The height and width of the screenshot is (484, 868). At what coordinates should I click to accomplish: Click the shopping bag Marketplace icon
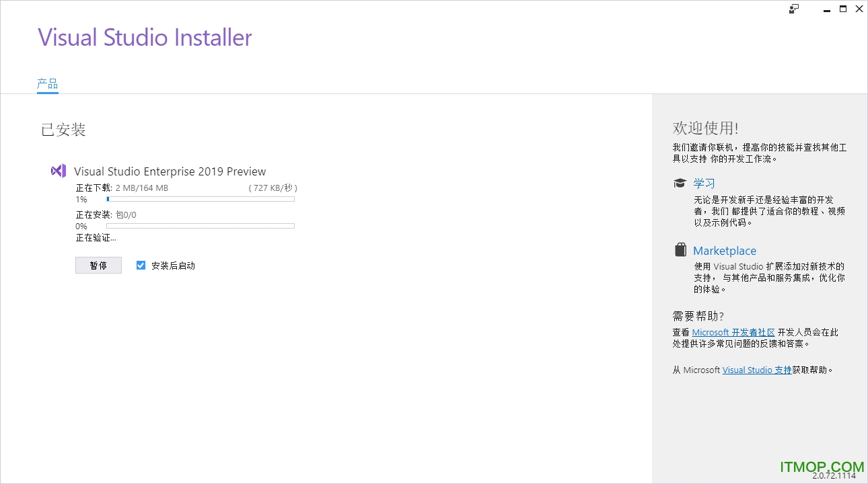pyautogui.click(x=680, y=250)
